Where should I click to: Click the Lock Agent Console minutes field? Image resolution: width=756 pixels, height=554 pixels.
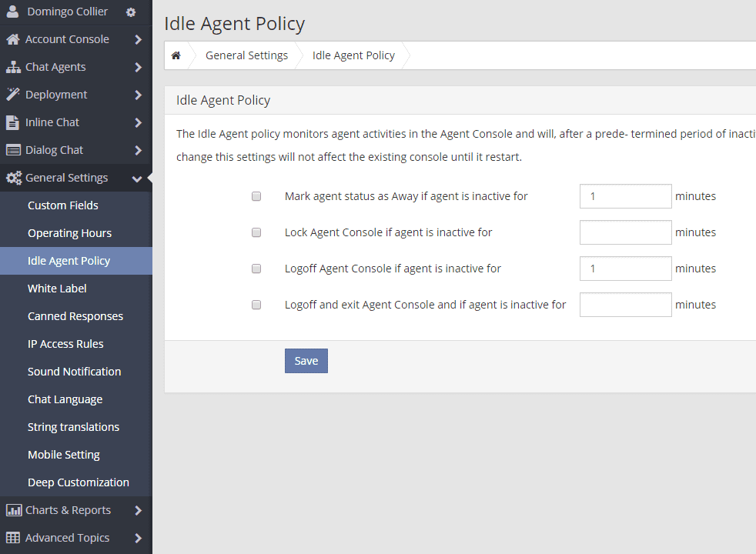click(625, 232)
